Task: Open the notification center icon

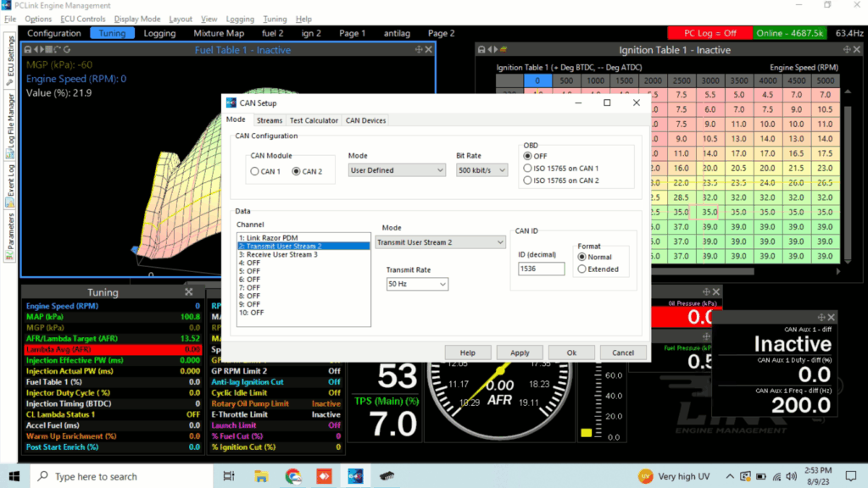Action: (x=851, y=476)
